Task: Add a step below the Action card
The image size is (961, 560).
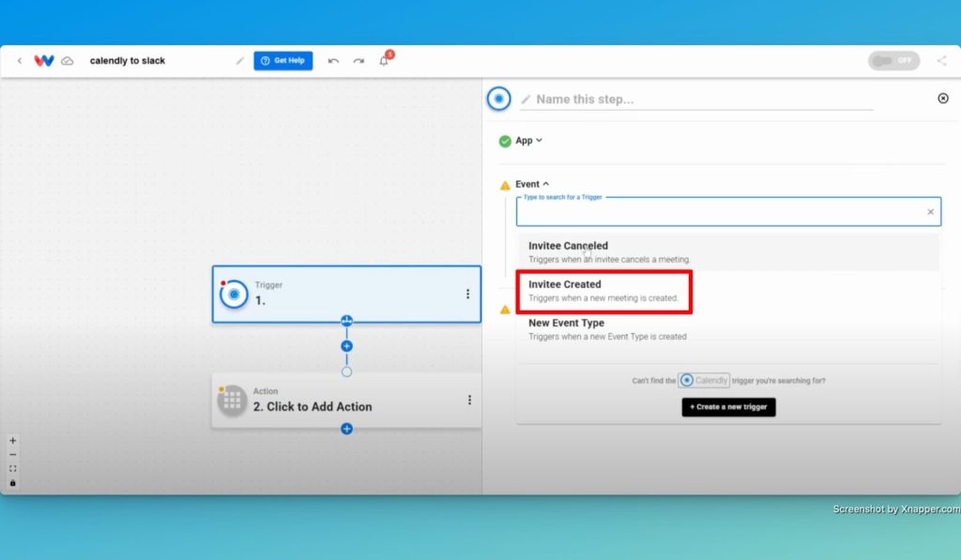Action: click(x=346, y=429)
